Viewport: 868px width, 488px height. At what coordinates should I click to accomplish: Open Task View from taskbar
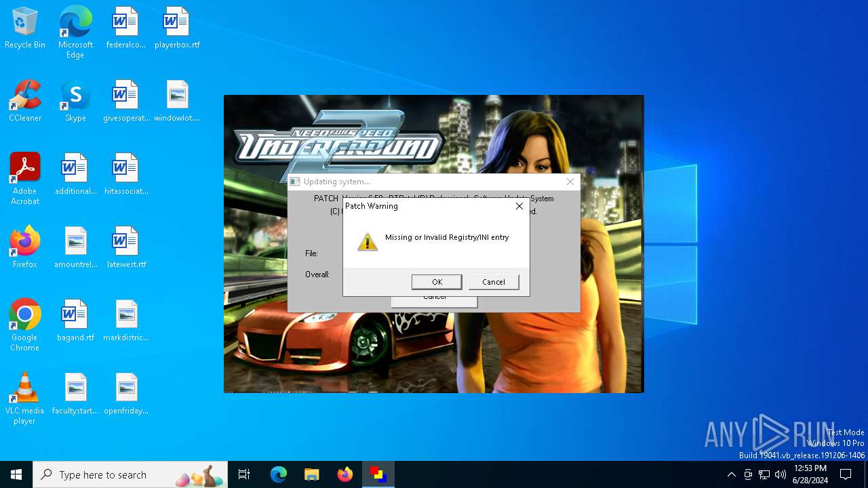click(x=244, y=474)
